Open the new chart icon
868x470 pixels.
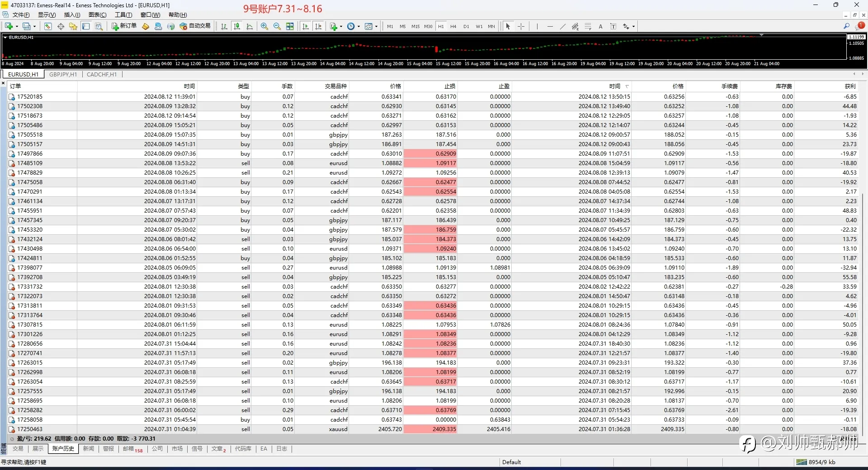(x=9, y=26)
